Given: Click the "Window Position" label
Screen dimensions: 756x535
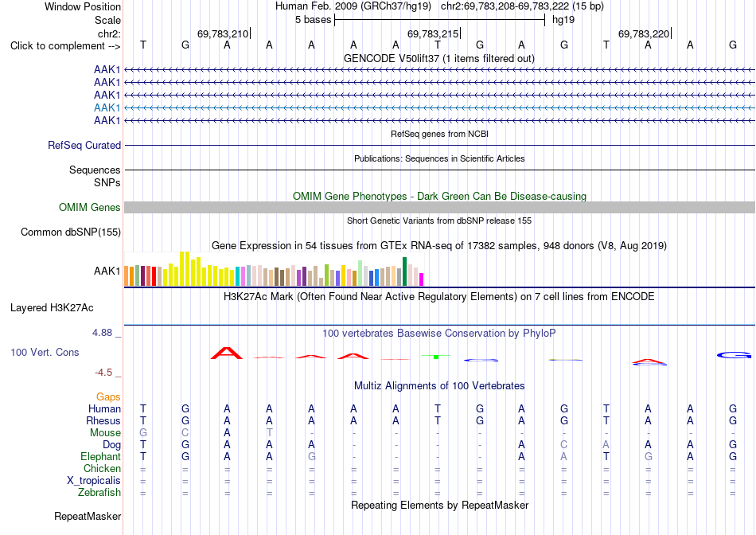Looking at the screenshot, I should 83,6.
